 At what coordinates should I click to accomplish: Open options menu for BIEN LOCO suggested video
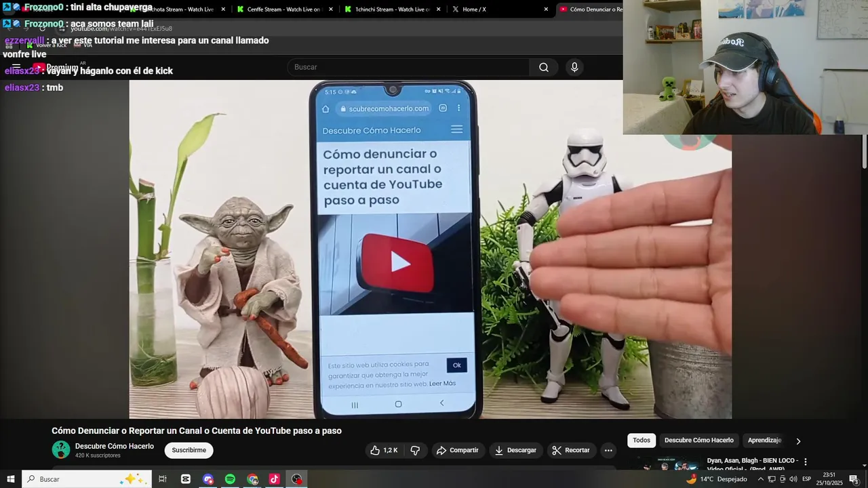pos(806,462)
